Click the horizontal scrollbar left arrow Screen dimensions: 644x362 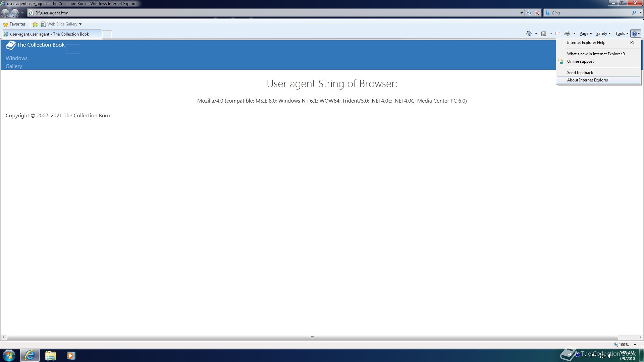coord(3,337)
